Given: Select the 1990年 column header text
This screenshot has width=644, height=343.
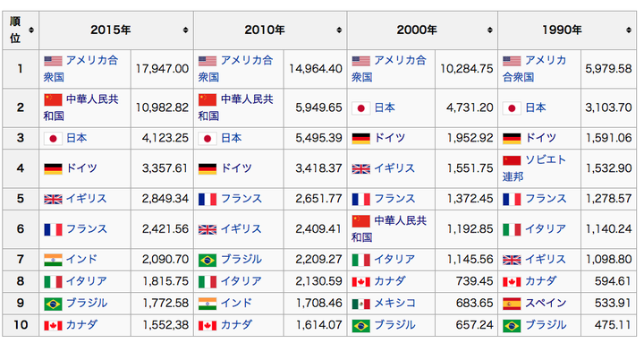Looking at the screenshot, I should click(x=563, y=30).
